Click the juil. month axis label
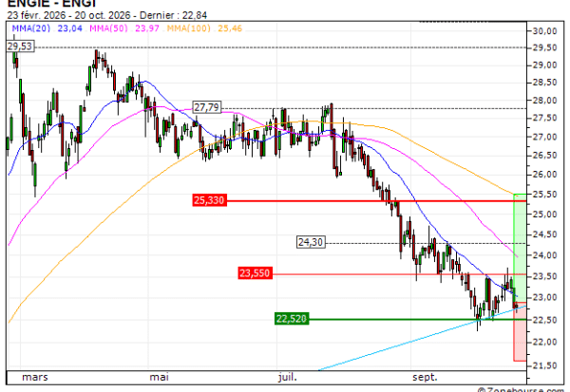The image size is (570, 392). pyautogui.click(x=288, y=377)
